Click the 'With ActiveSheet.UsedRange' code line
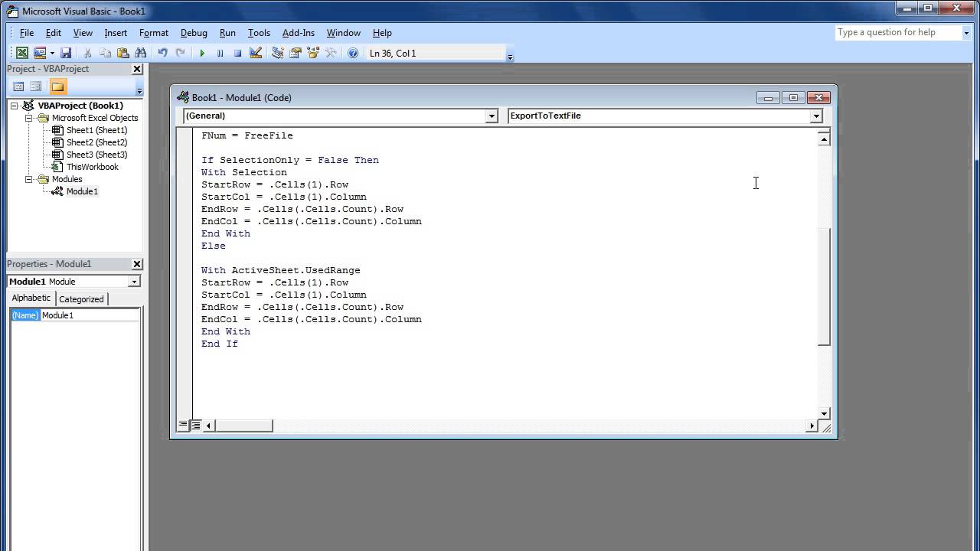This screenshot has height=551, width=980. [280, 270]
